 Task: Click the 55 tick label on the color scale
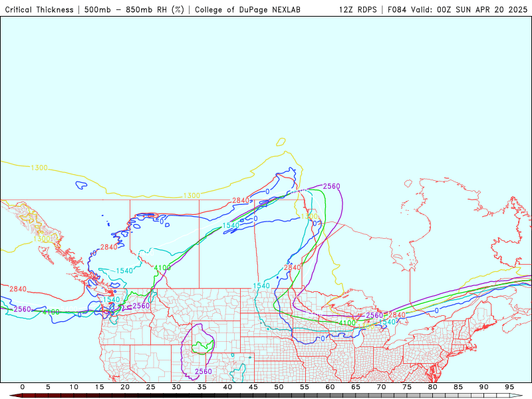(305, 387)
